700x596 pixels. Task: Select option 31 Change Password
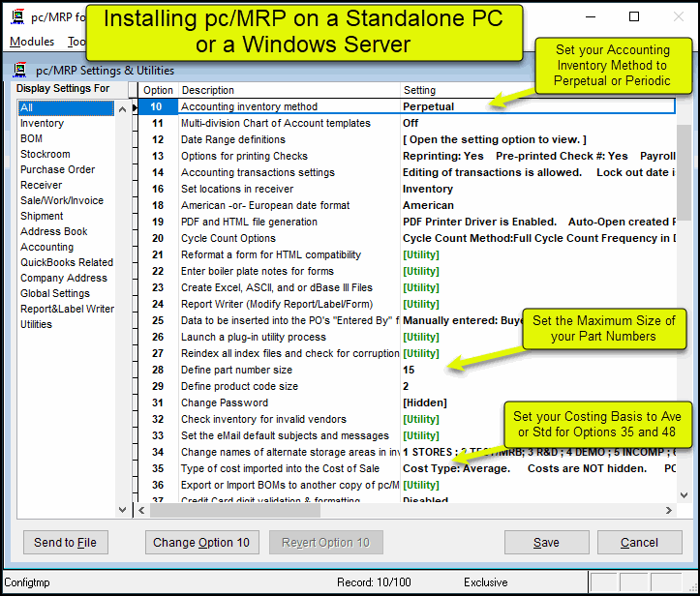pos(407,403)
